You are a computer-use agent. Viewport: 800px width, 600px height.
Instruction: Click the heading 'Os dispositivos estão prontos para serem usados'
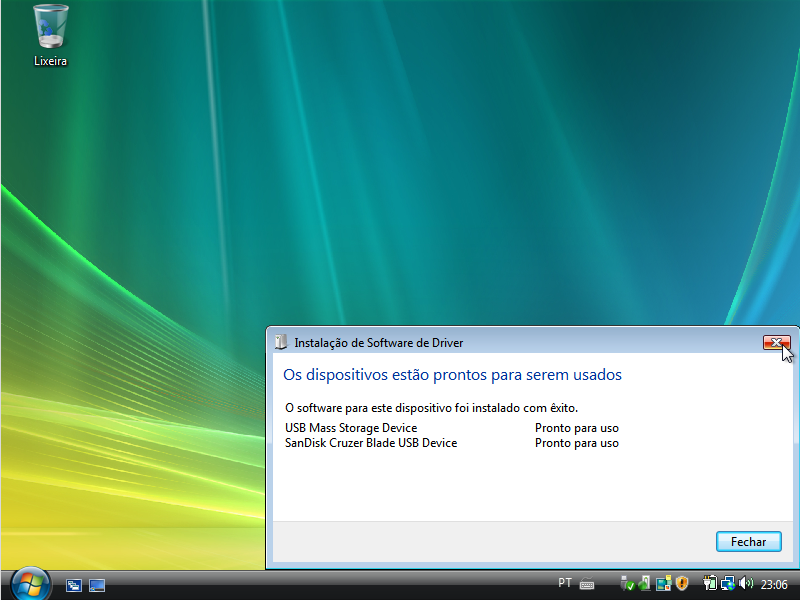452,375
